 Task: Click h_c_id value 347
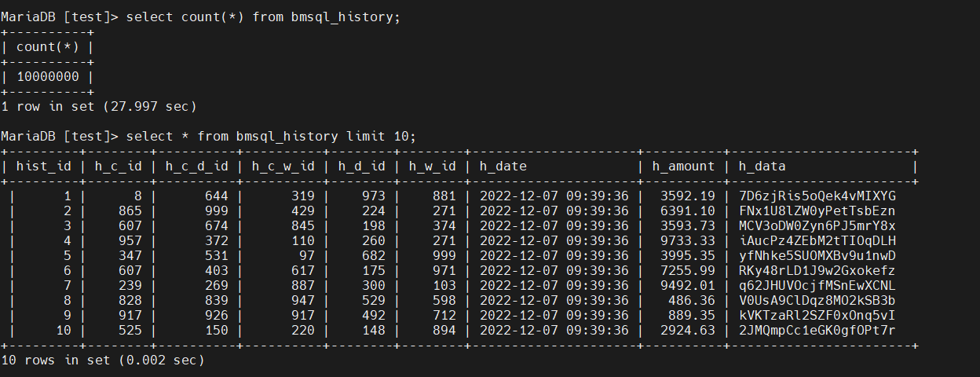130,256
